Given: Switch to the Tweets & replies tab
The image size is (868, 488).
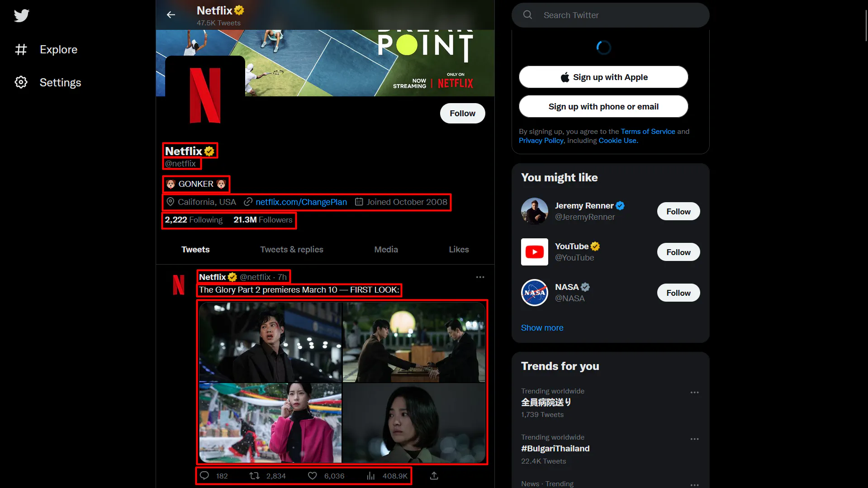Looking at the screenshot, I should 291,249.
